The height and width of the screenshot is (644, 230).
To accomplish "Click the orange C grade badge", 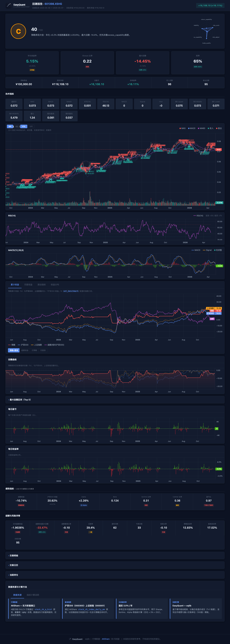I will coord(19,31).
